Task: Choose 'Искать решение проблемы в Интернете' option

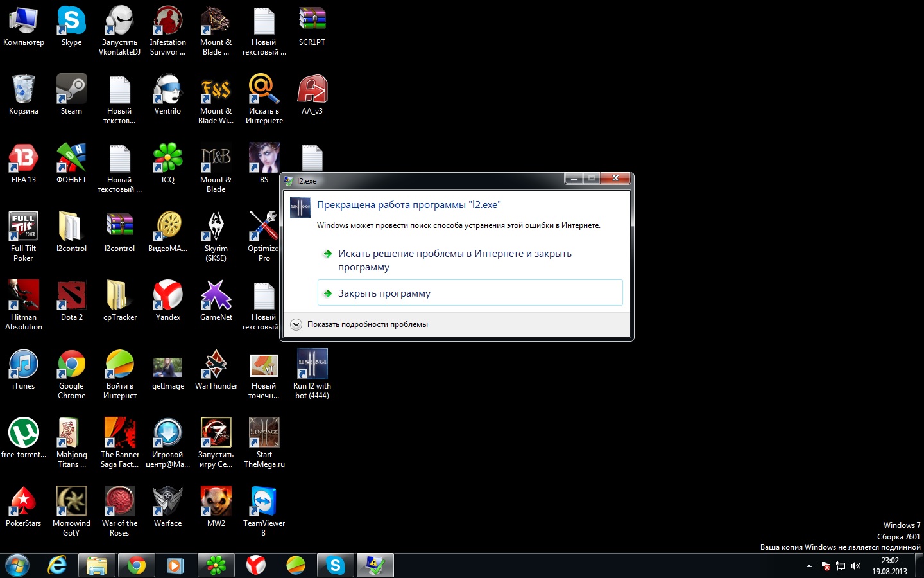Action: (470, 260)
